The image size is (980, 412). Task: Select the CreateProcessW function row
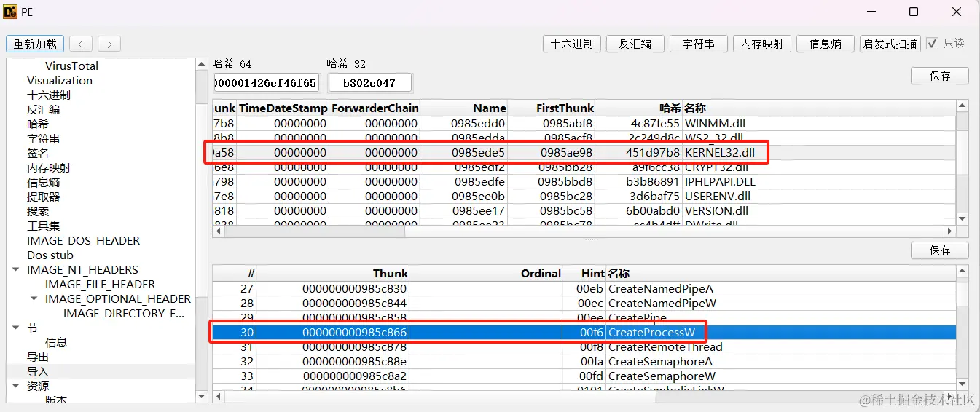pos(584,333)
